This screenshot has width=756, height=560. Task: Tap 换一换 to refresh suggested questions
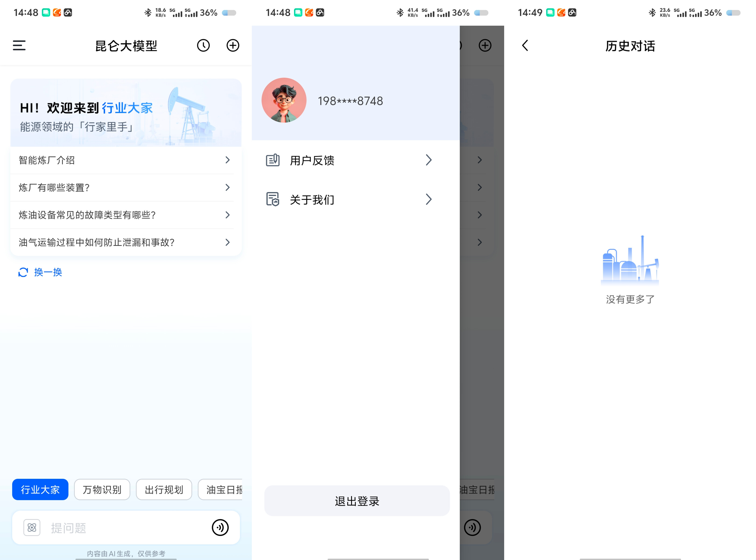pyautogui.click(x=40, y=272)
